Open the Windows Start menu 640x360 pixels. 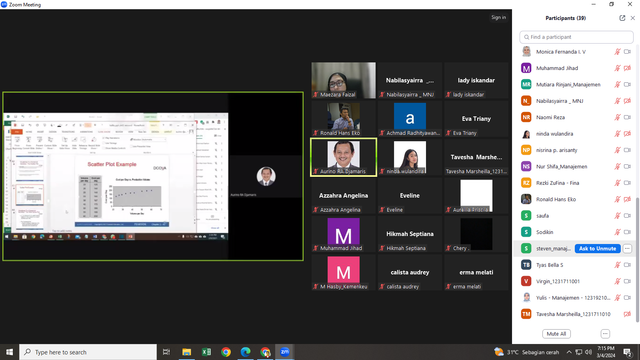pos(9,352)
